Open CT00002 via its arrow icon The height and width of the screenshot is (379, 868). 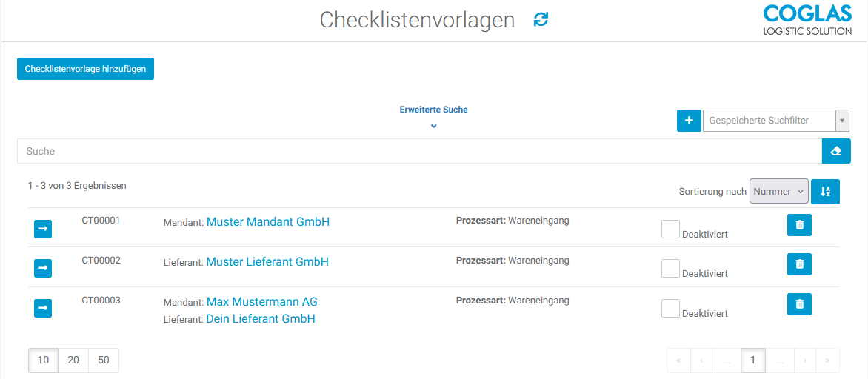[43, 268]
